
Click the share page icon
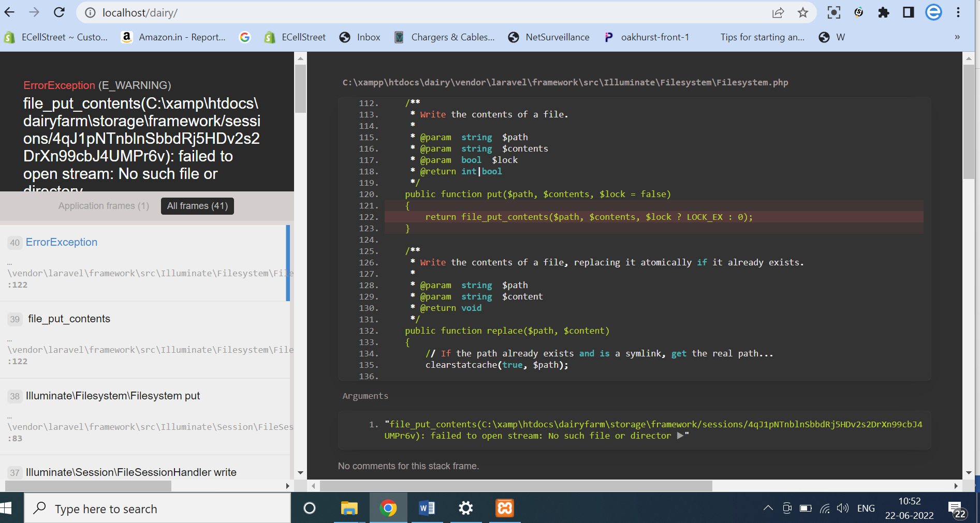click(x=778, y=12)
